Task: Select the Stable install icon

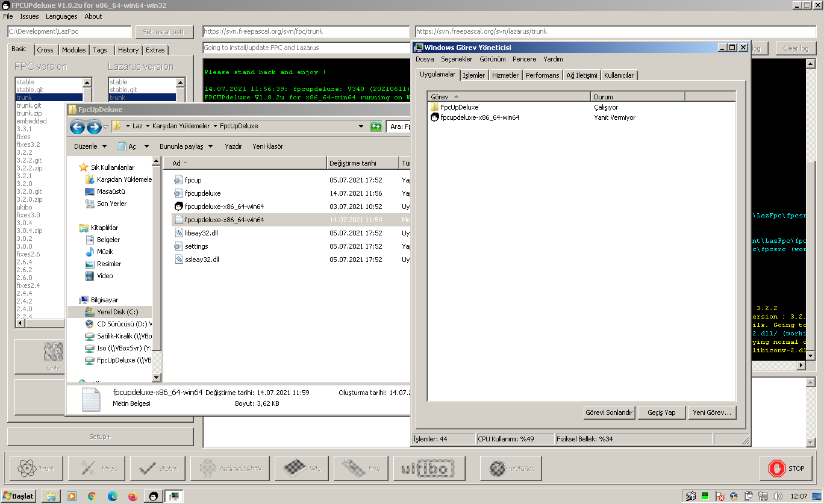Action: [157, 468]
